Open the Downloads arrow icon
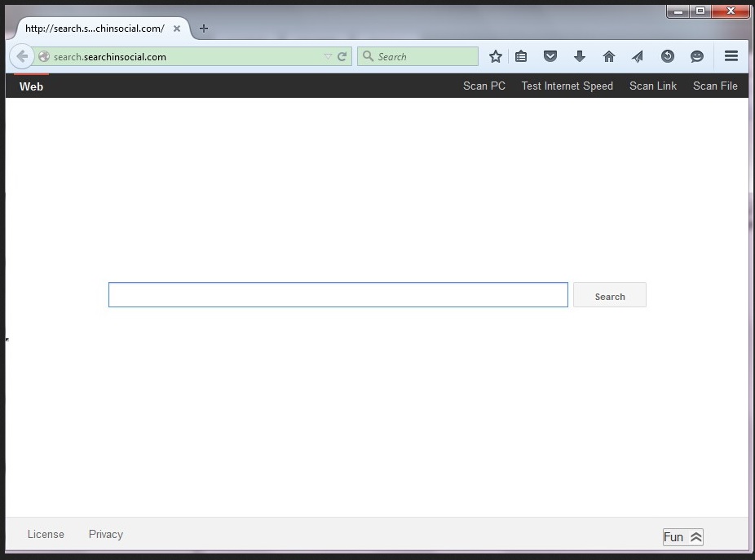755x560 pixels. (x=580, y=56)
